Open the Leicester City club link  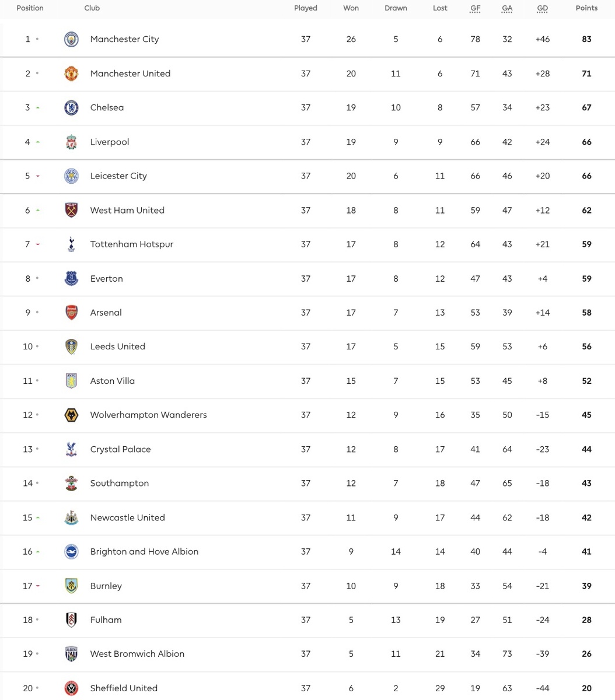click(x=118, y=176)
